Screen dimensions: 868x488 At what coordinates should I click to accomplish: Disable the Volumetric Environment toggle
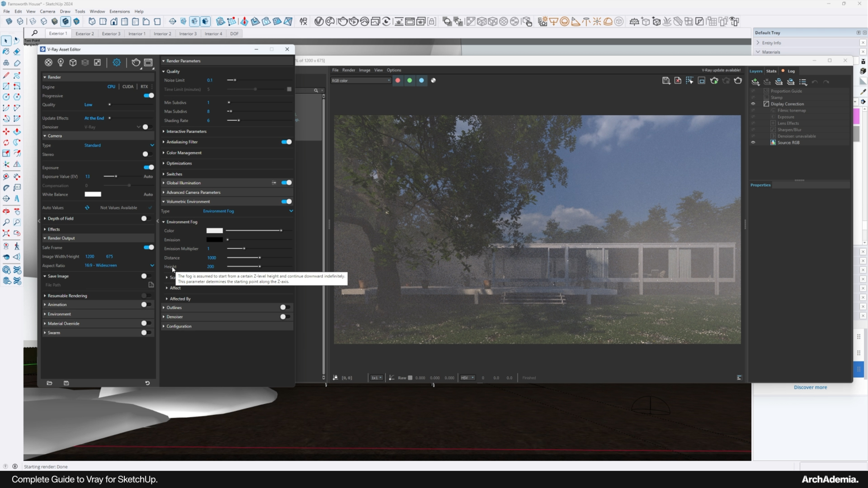point(286,202)
